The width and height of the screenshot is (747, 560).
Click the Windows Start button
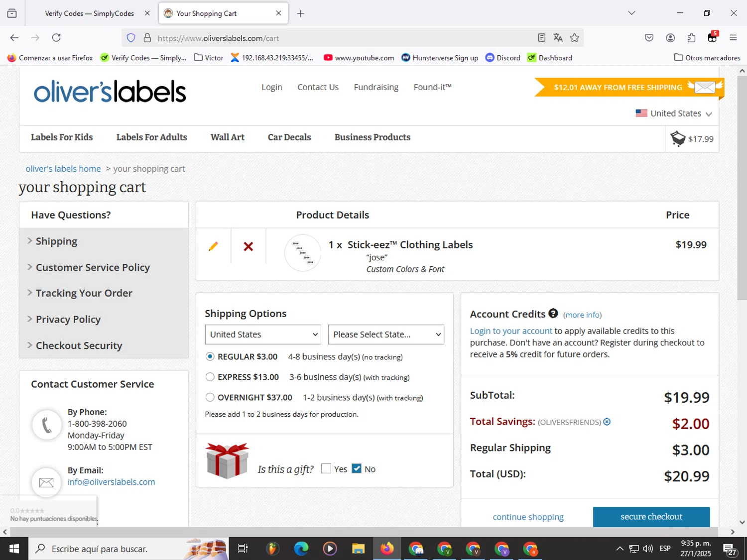point(14,549)
